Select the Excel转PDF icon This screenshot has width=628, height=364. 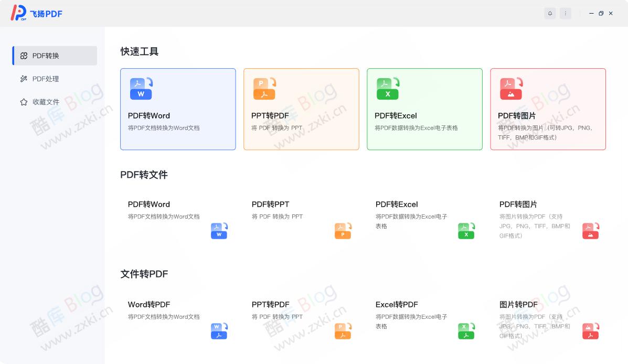(x=466, y=331)
